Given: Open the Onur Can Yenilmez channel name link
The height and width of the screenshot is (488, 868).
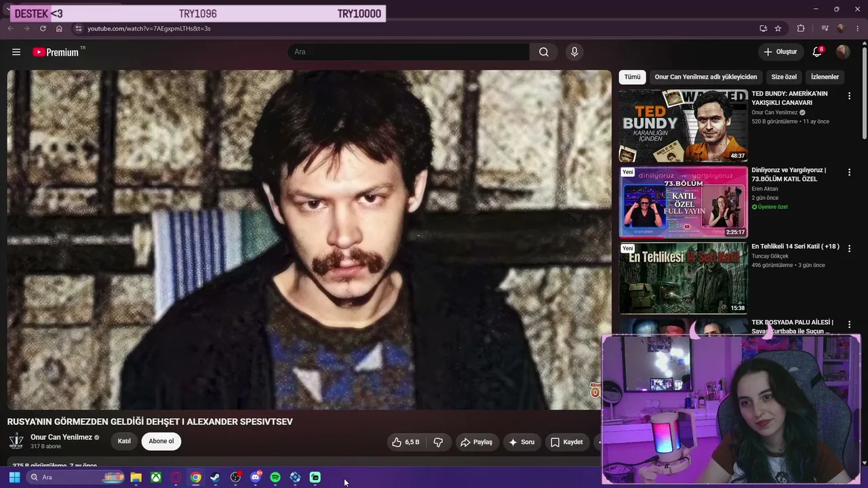Looking at the screenshot, I should (61, 437).
